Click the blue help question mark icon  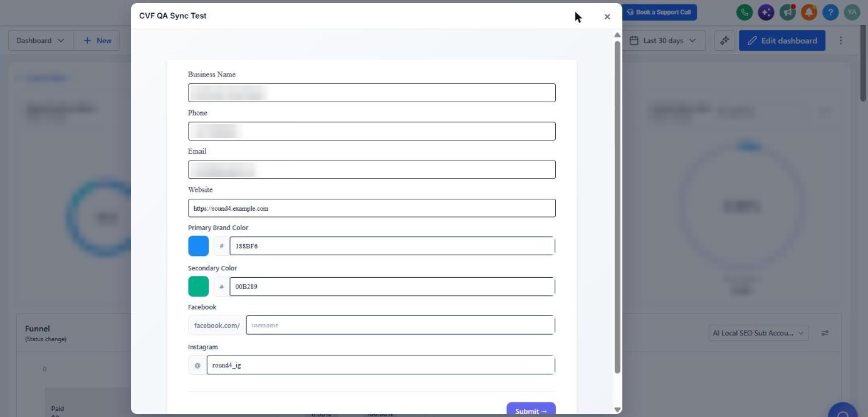(830, 12)
